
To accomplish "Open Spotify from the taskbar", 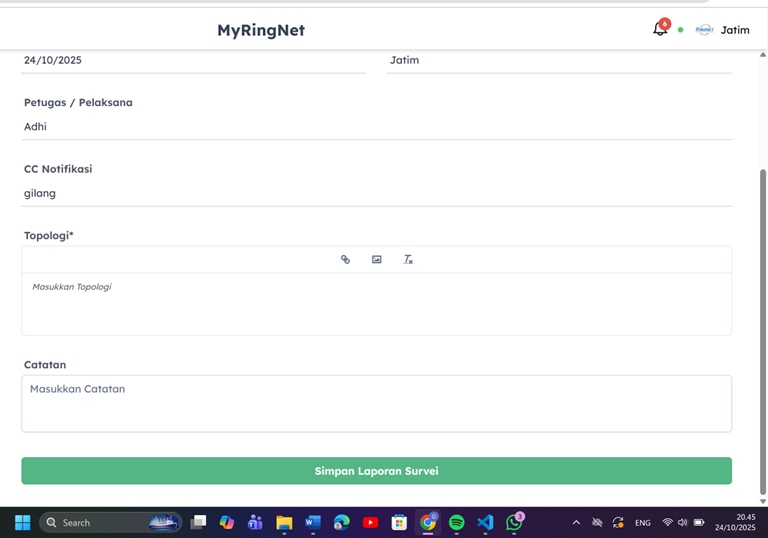I will pos(457,522).
